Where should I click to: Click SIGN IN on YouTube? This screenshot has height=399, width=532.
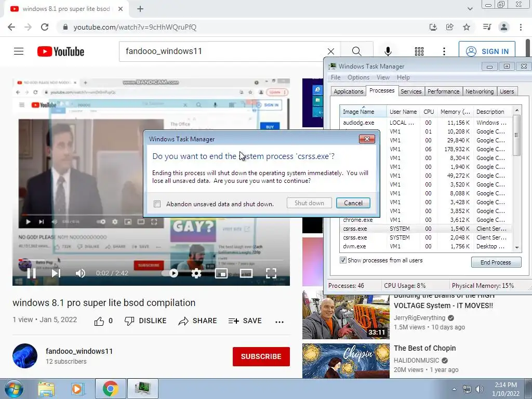coord(487,51)
